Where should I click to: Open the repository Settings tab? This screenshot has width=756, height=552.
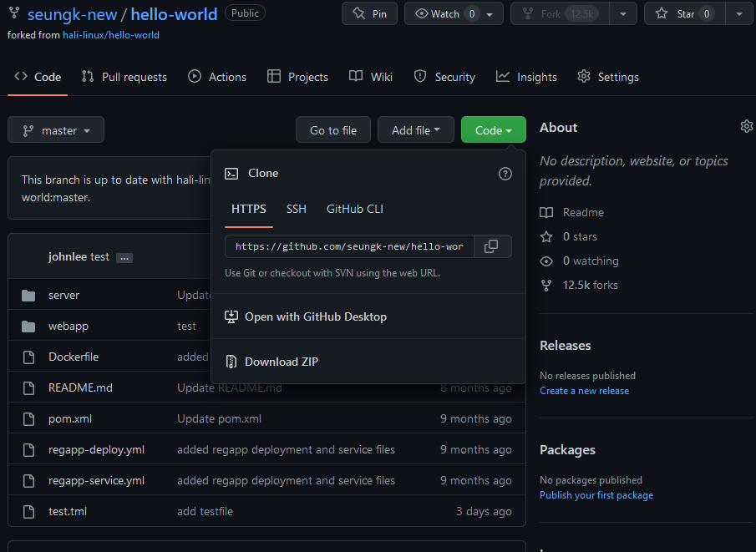608,77
